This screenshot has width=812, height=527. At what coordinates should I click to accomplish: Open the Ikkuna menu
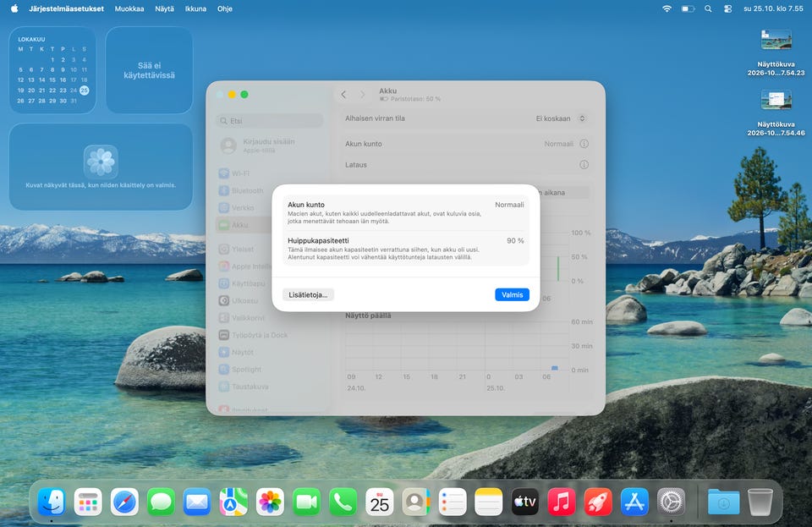[x=195, y=8]
